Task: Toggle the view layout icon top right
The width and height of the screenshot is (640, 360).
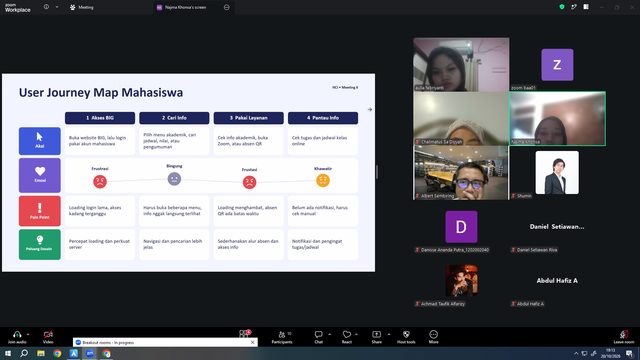Action: click(586, 7)
